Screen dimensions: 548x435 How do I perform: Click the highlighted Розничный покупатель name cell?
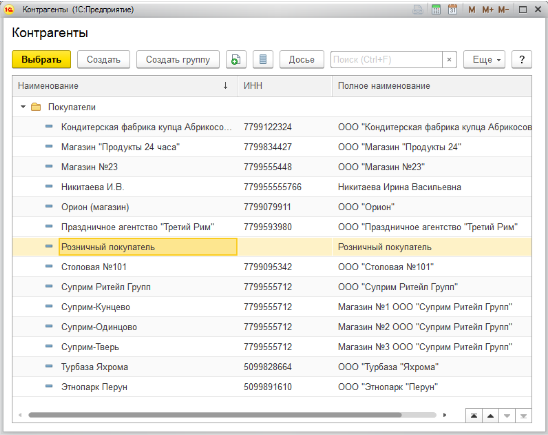pos(148,247)
